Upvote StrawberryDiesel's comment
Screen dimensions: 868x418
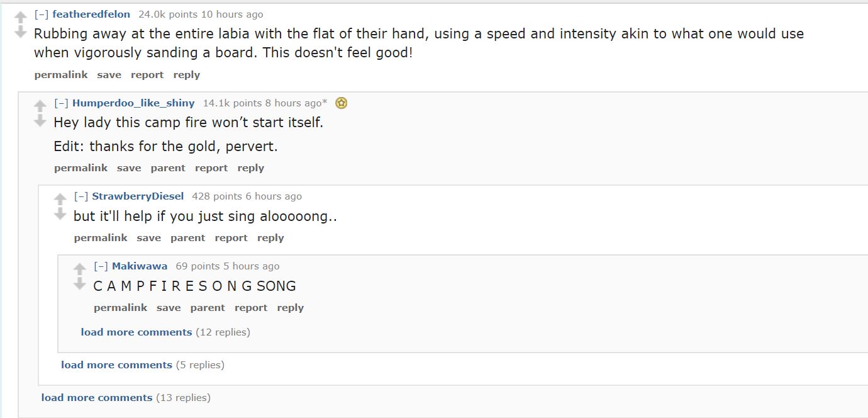click(60, 200)
